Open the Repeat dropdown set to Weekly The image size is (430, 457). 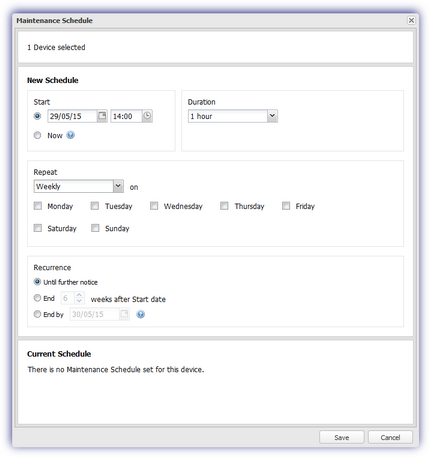tap(79, 186)
